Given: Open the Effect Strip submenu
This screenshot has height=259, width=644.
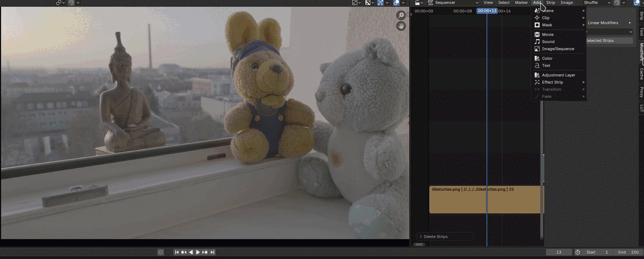Looking at the screenshot, I should coord(559,83).
